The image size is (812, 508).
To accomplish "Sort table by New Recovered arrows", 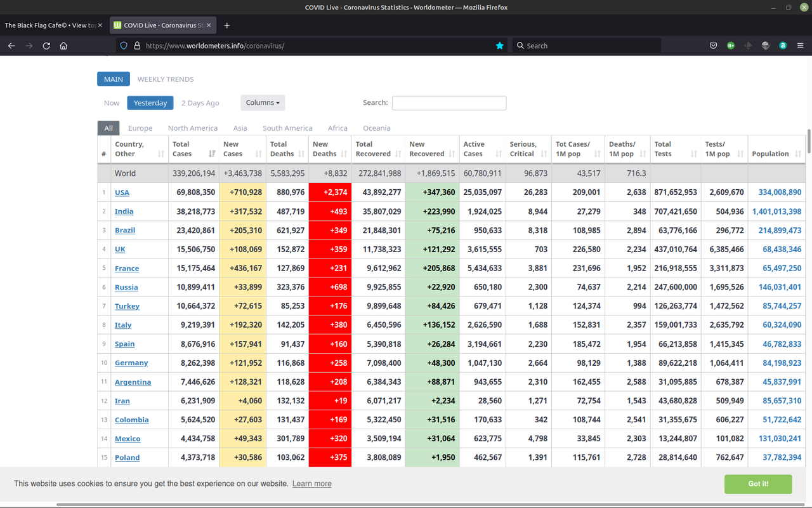I will click(452, 154).
